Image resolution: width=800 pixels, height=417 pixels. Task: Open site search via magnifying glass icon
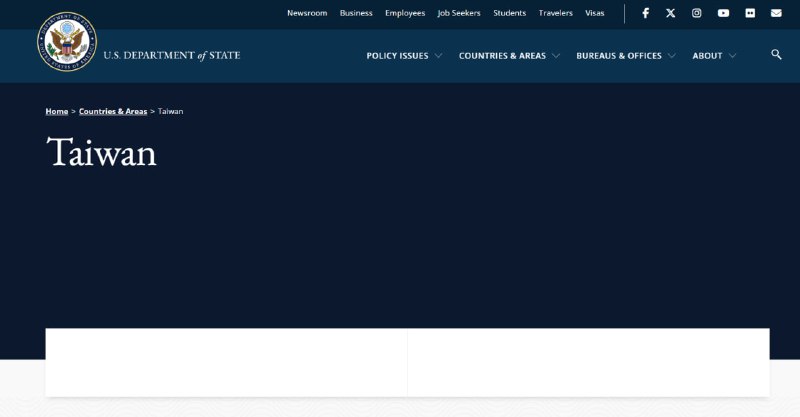tap(776, 55)
